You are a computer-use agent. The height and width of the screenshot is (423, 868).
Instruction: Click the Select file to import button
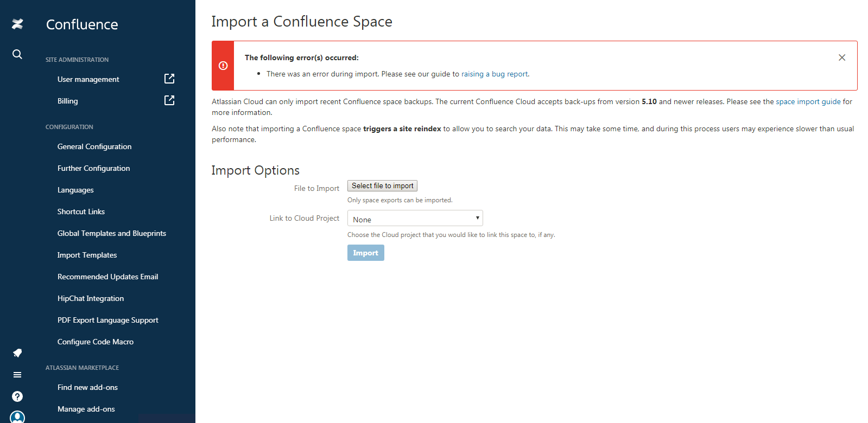382,185
